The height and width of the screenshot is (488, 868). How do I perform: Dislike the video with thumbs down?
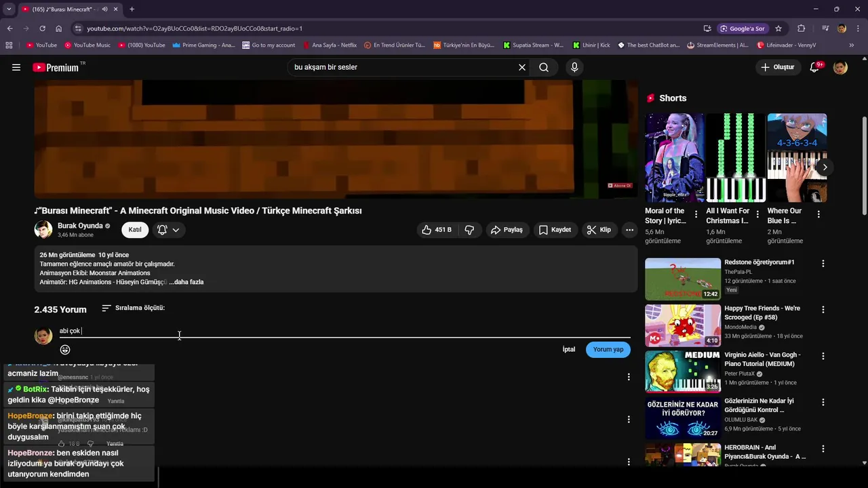(469, 230)
